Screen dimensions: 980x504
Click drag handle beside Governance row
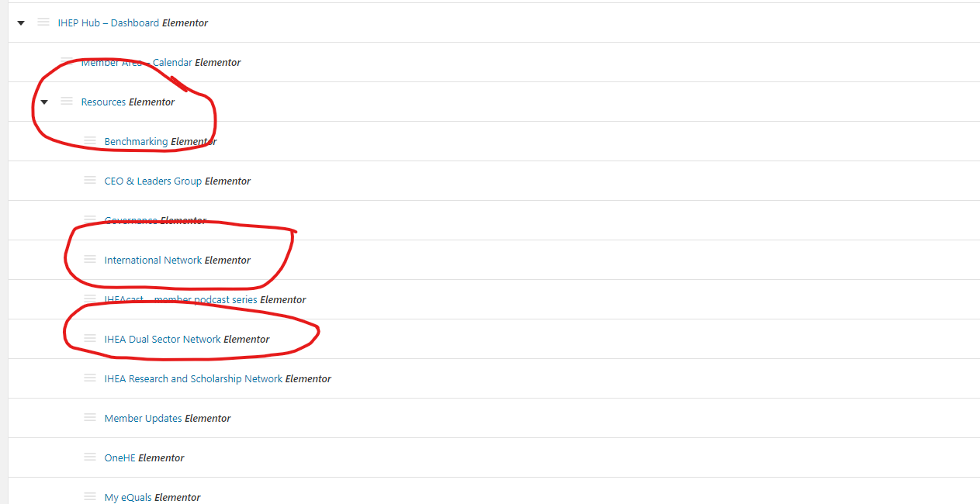point(90,220)
